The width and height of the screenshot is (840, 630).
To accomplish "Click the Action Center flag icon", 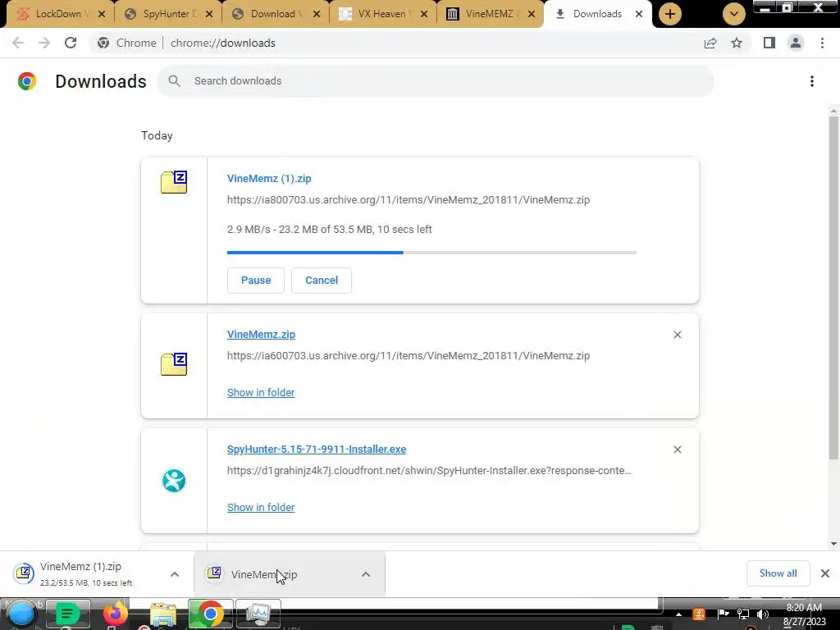I will point(723,614).
